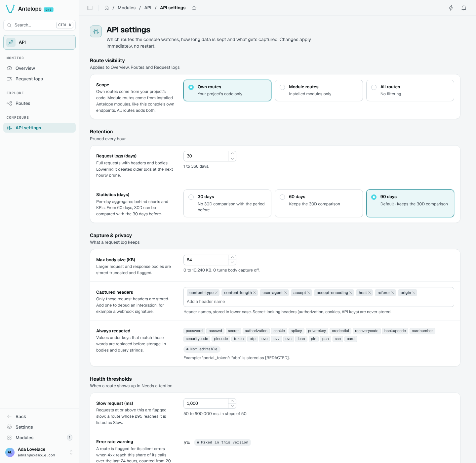Screen dimensions: 476x463
Task: Choose 60 days statistics retention
Action: point(319,203)
